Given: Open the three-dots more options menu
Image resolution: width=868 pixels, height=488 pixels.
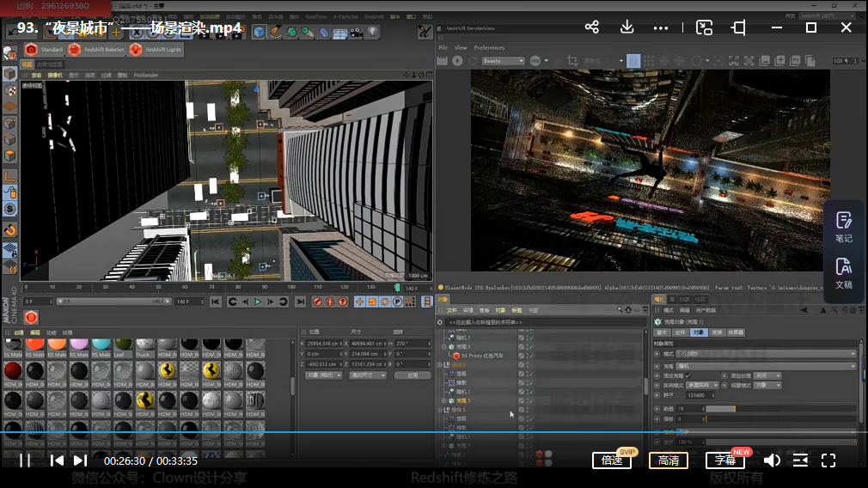Looking at the screenshot, I should (x=660, y=27).
